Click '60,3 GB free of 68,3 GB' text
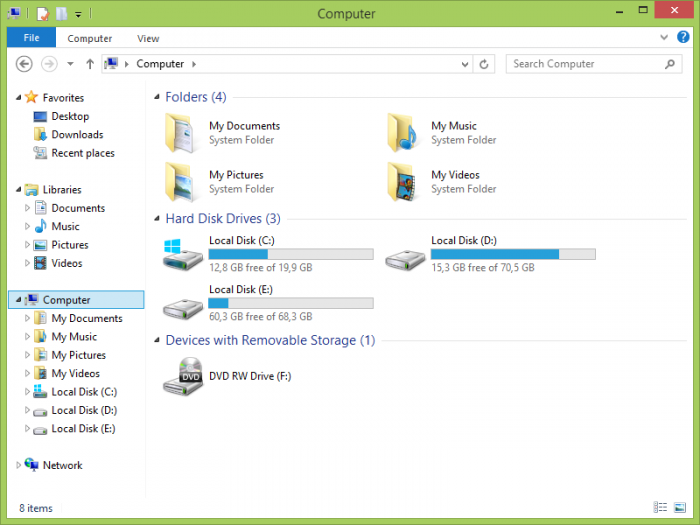700x525 pixels. coord(261,317)
